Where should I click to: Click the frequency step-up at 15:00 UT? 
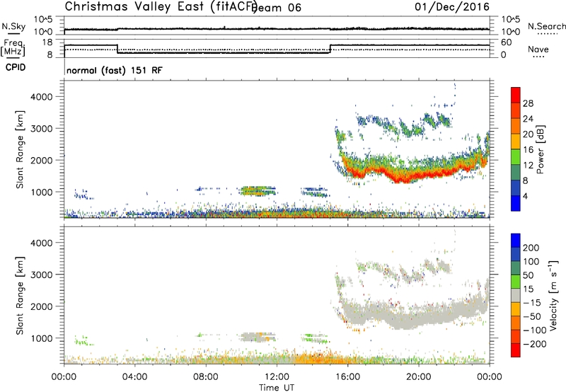coord(330,49)
